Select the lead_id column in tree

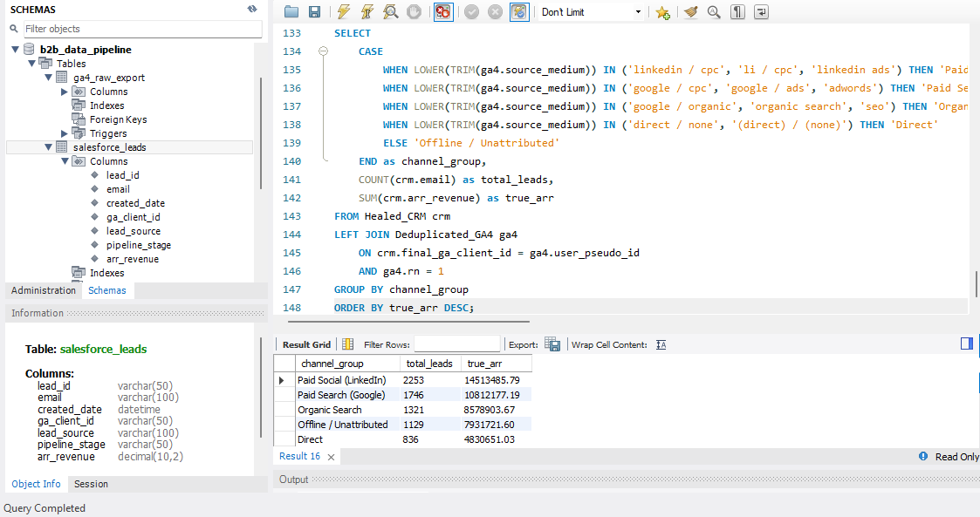point(122,175)
